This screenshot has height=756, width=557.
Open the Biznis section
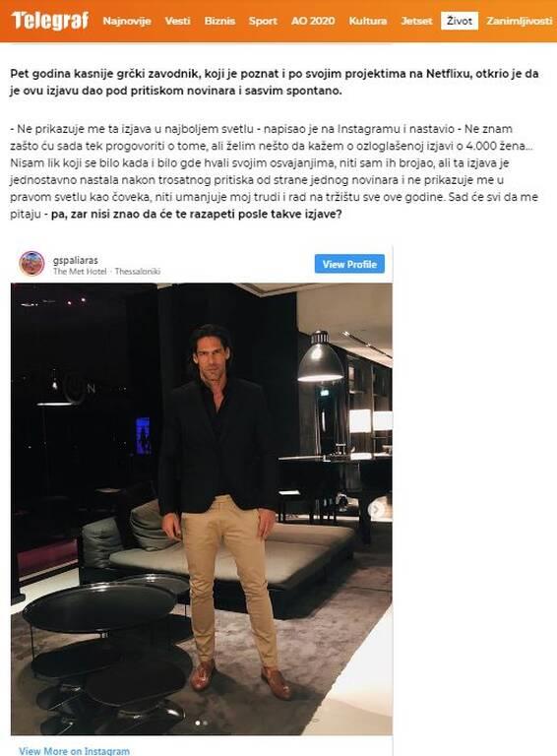click(219, 22)
